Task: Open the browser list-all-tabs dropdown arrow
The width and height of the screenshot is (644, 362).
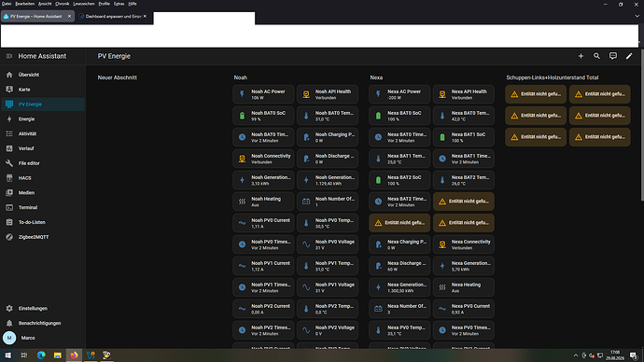Action: click(637, 17)
